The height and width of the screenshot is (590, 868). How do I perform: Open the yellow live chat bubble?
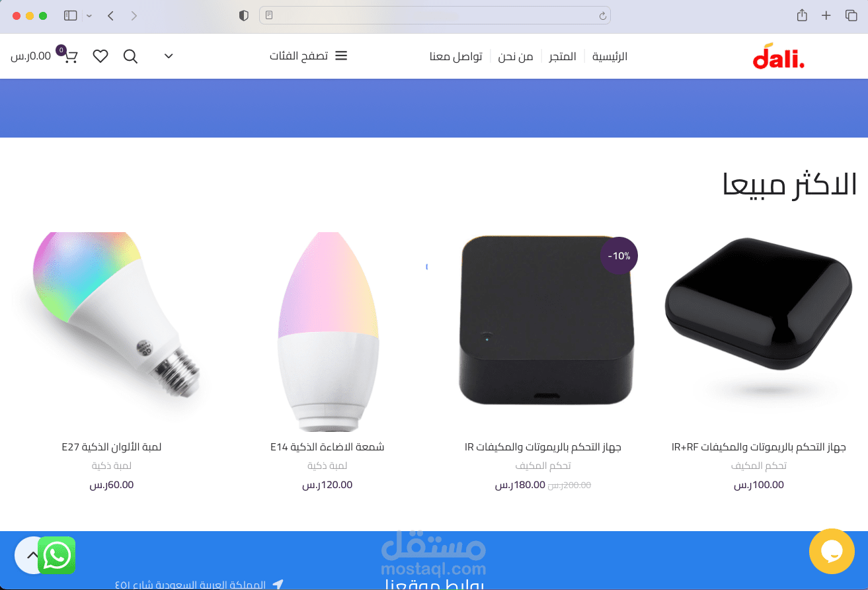(832, 551)
